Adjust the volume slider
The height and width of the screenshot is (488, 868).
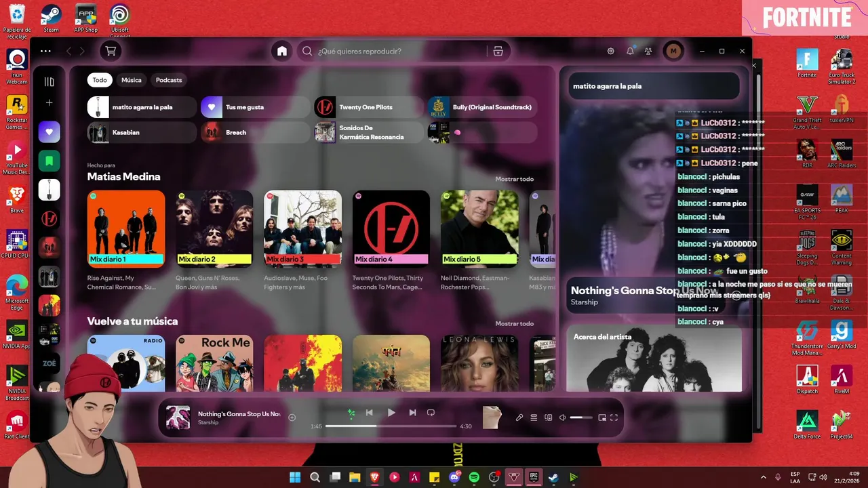[581, 418]
